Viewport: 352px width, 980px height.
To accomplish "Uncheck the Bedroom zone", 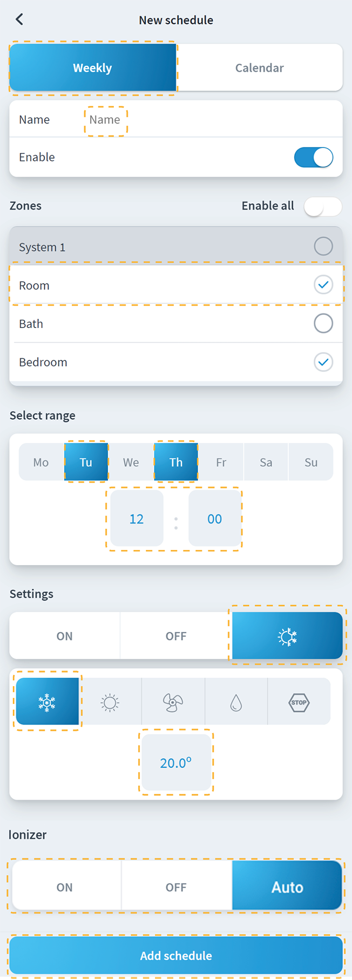I will (x=323, y=362).
